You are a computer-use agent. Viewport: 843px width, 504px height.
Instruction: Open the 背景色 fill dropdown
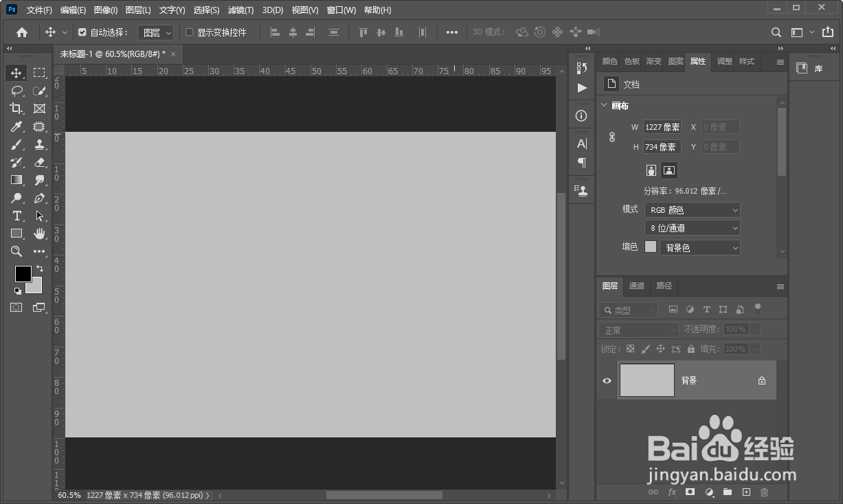point(700,248)
